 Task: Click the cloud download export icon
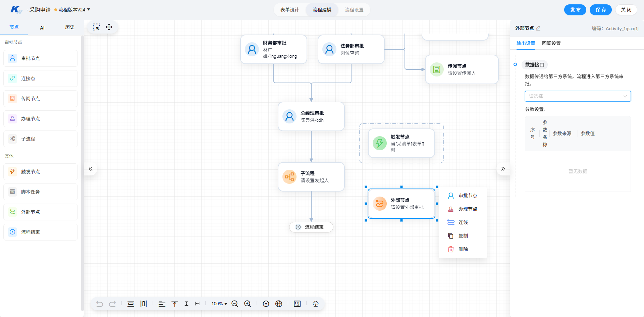click(316, 304)
